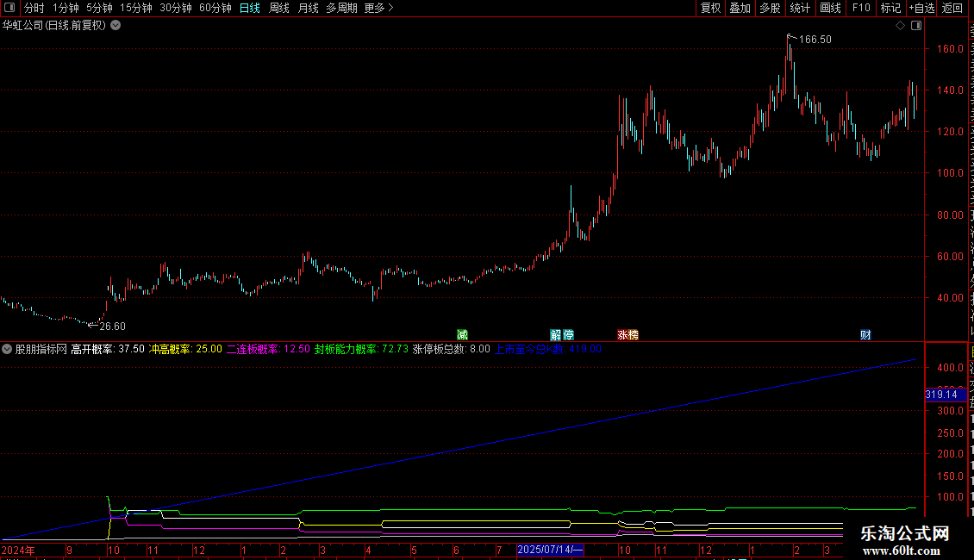Click the 返回 back button

point(952,8)
